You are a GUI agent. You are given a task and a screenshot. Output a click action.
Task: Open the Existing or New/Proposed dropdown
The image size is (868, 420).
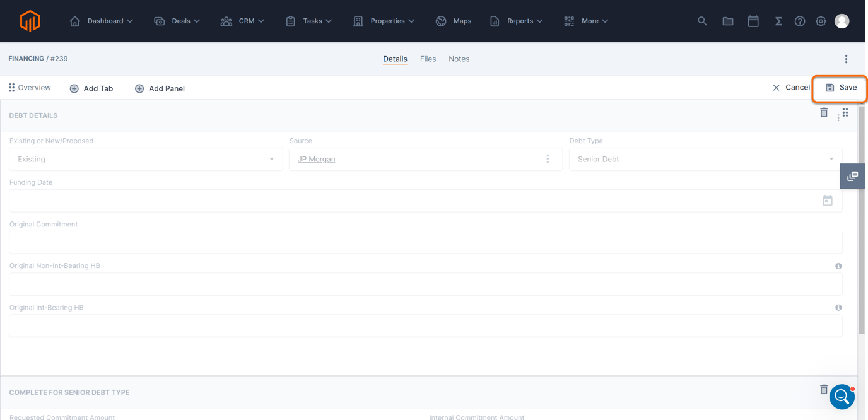tap(146, 159)
